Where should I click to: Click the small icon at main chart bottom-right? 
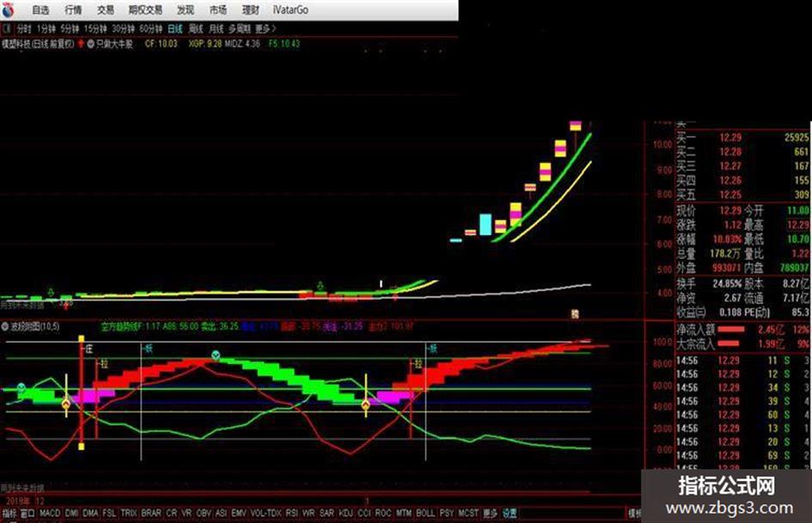(x=575, y=313)
